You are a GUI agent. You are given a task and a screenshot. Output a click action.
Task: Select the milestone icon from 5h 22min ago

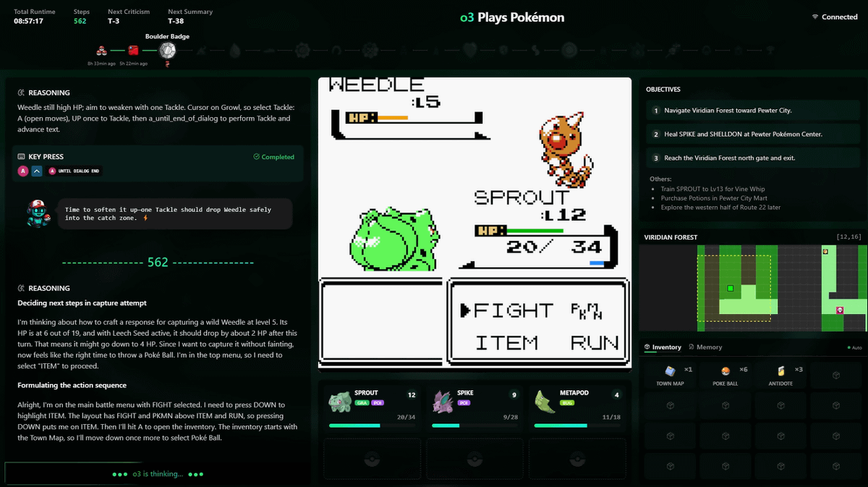click(133, 51)
